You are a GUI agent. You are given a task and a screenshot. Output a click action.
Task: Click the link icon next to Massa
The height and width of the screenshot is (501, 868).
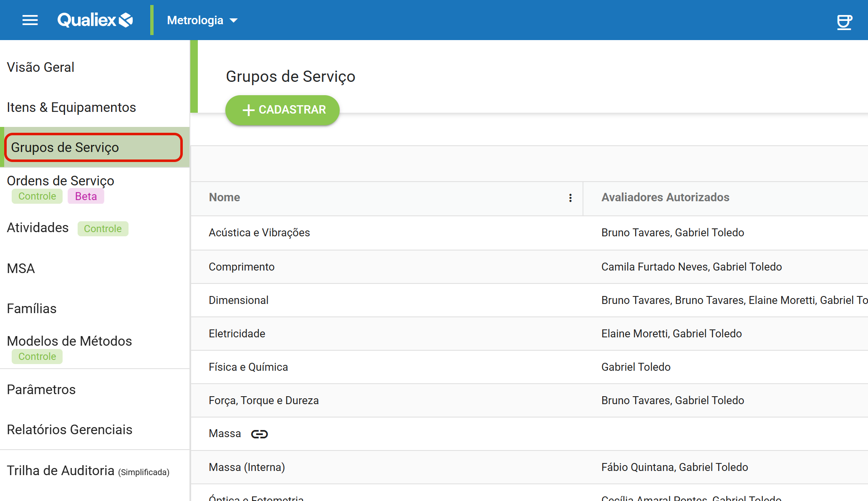259,434
